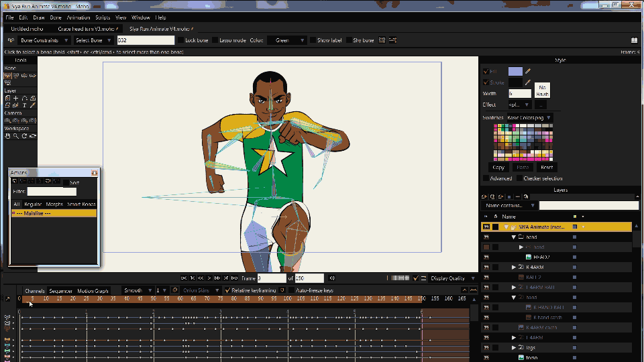Toggle the Show label checkbox
Screen dimensions: 644x362
[313, 40]
